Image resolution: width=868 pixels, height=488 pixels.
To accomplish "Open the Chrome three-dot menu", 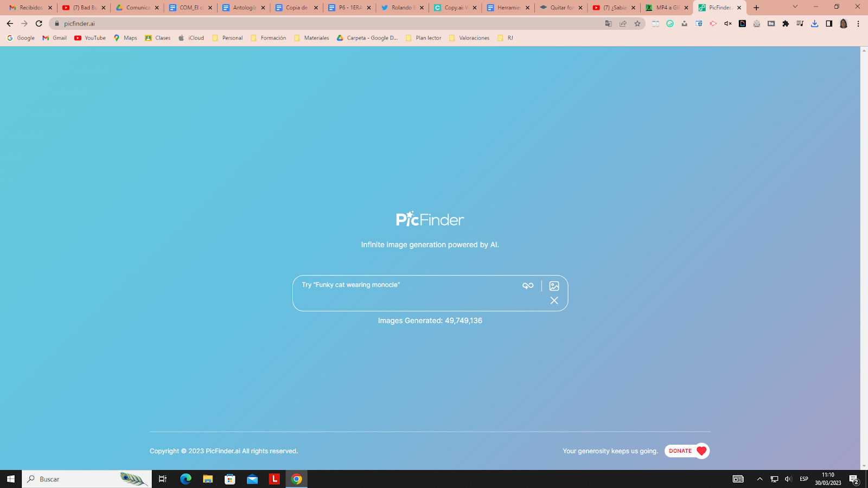I will (x=858, y=23).
